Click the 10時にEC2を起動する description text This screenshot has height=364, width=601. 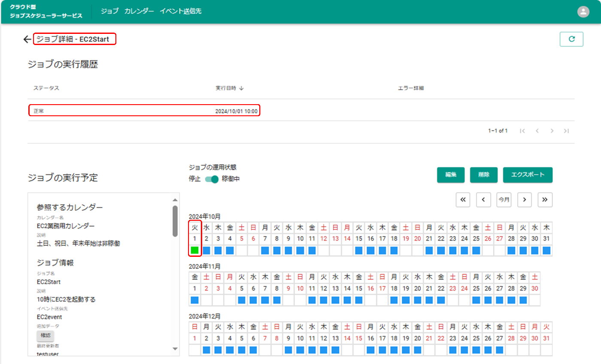click(67, 299)
